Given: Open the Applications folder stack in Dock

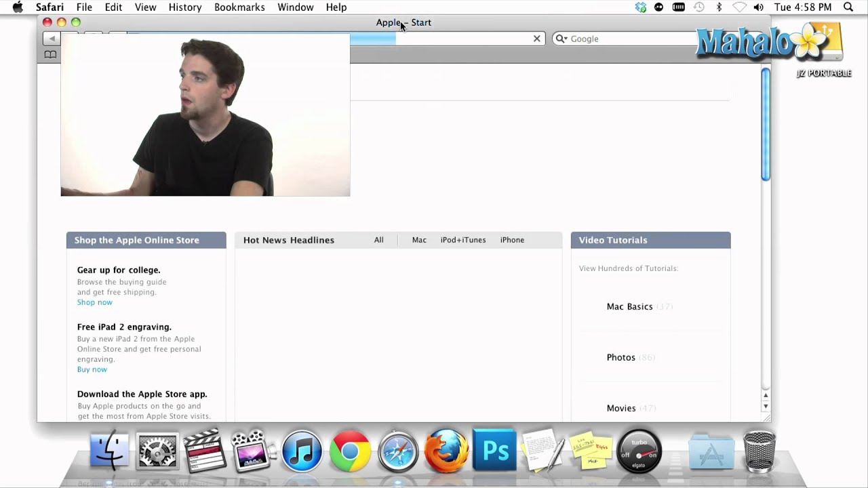Looking at the screenshot, I should pyautogui.click(x=711, y=451).
